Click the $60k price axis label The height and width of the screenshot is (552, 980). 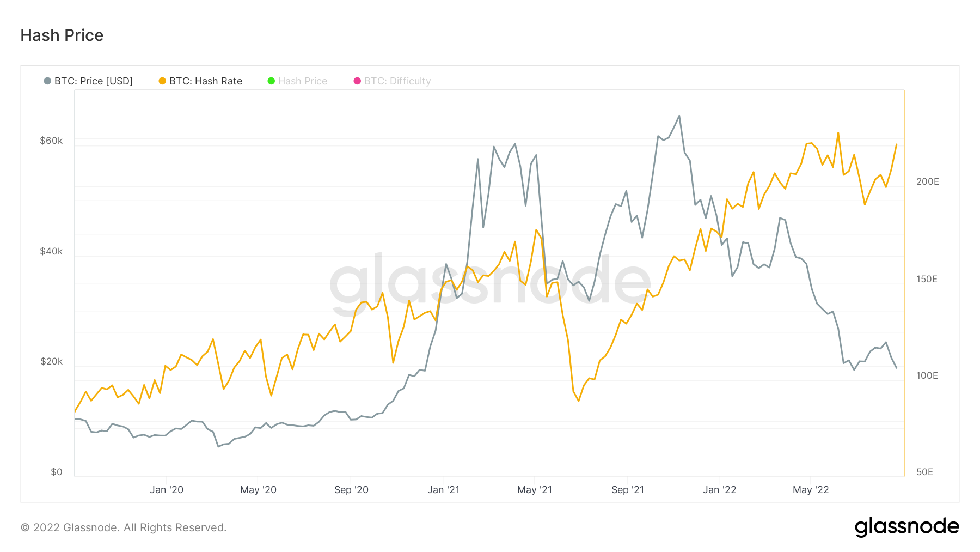[51, 141]
